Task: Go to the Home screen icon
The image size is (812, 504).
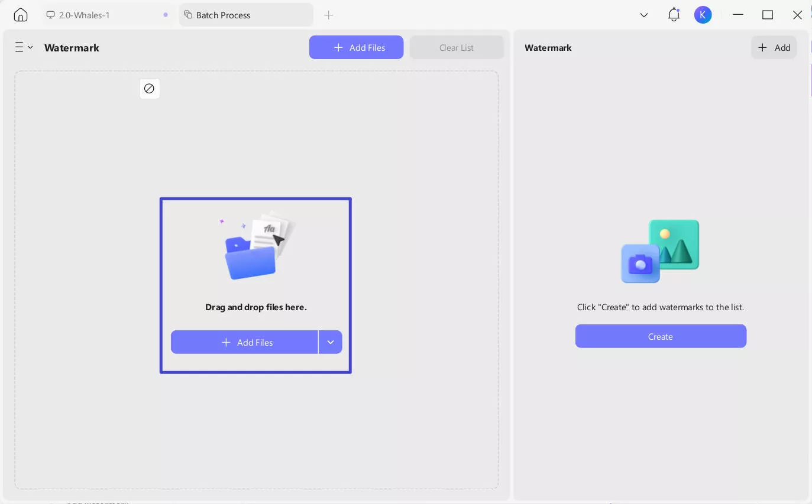Action: pyautogui.click(x=21, y=15)
